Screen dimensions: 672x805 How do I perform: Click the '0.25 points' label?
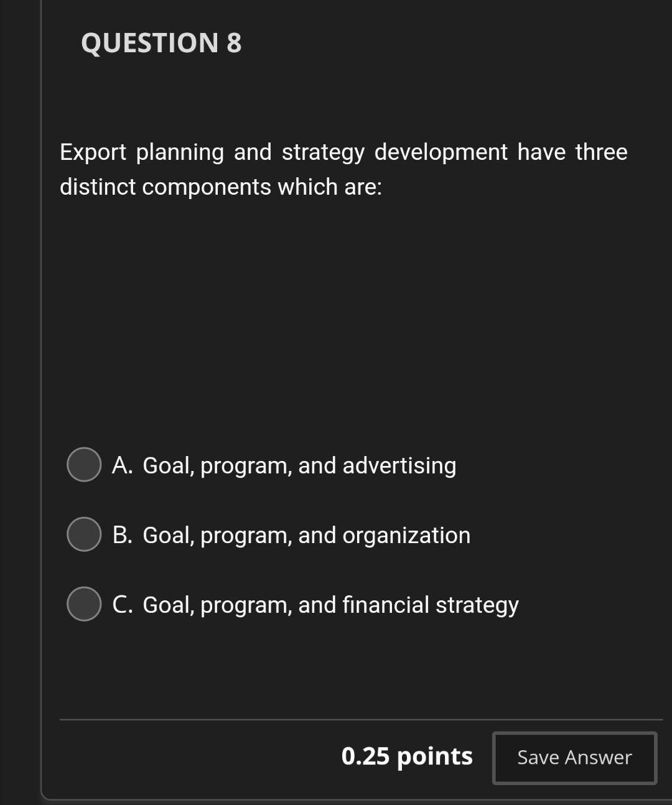pyautogui.click(x=407, y=757)
